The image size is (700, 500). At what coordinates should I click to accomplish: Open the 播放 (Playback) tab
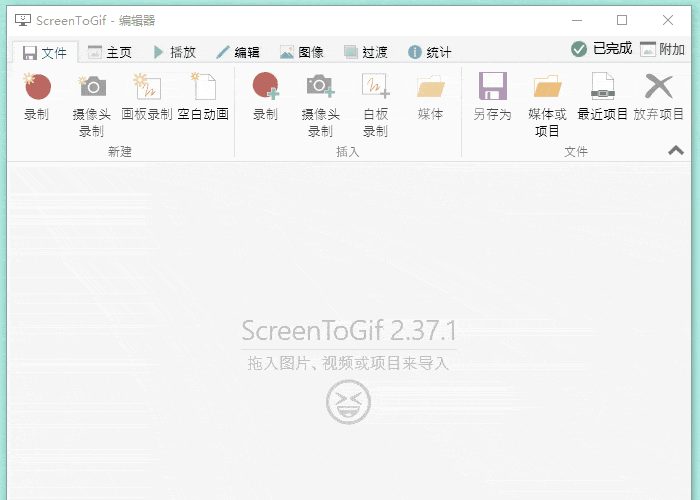175,52
